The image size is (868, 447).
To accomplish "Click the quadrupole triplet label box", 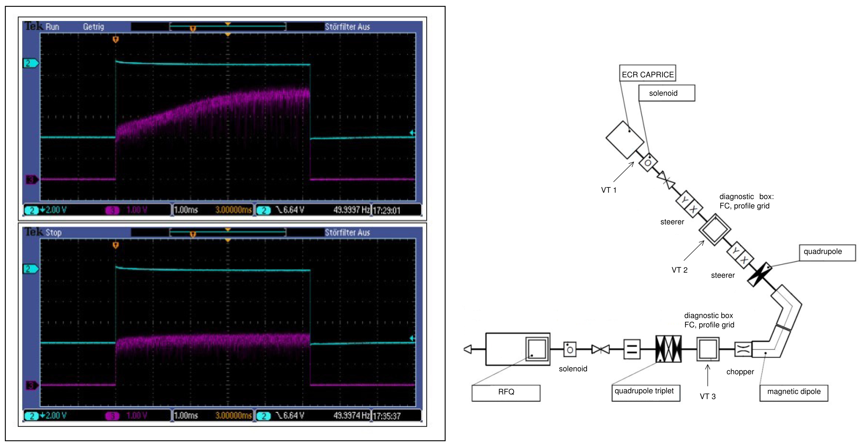I will click(645, 392).
